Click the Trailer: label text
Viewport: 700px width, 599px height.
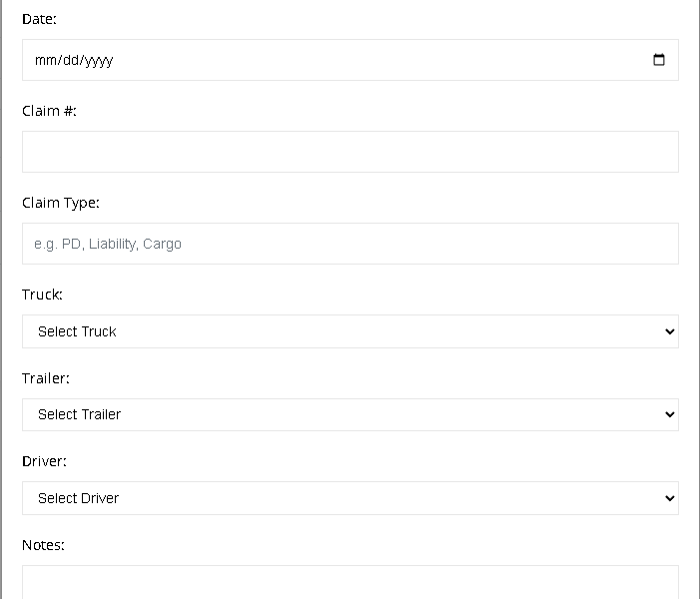[46, 378]
